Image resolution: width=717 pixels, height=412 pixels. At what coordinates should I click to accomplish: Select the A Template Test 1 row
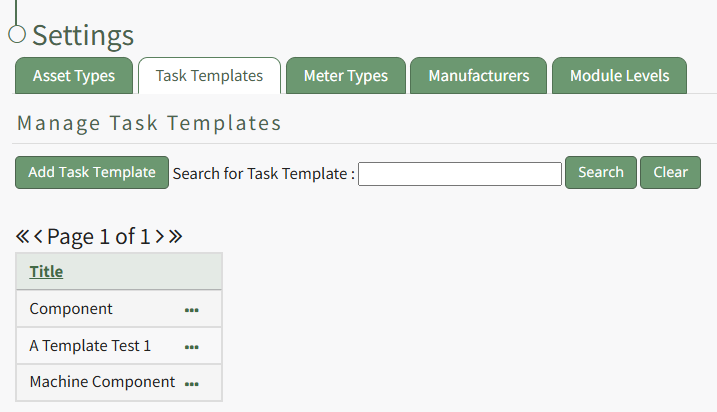90,346
